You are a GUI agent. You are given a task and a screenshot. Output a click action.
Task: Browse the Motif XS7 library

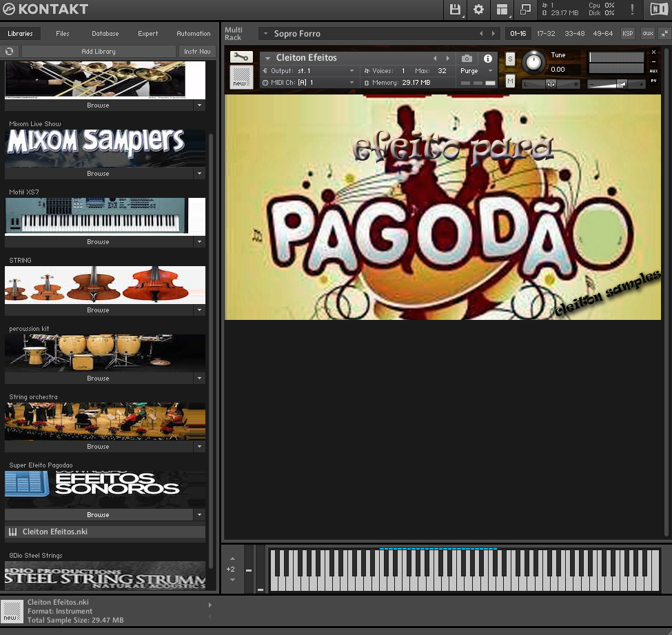pos(99,241)
